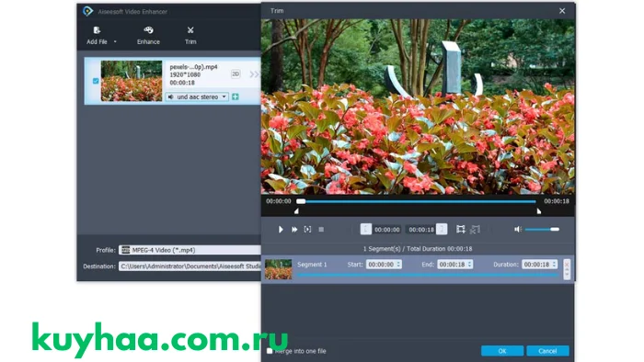Click speaker icon in audio track dropdown
This screenshot has height=362, width=644.
170,96
